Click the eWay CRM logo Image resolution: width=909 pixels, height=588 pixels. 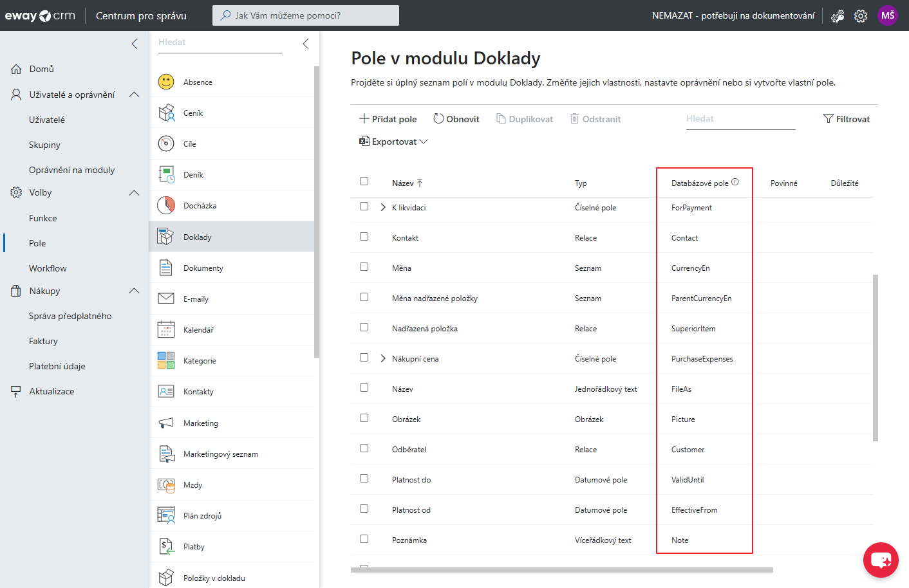(x=40, y=15)
